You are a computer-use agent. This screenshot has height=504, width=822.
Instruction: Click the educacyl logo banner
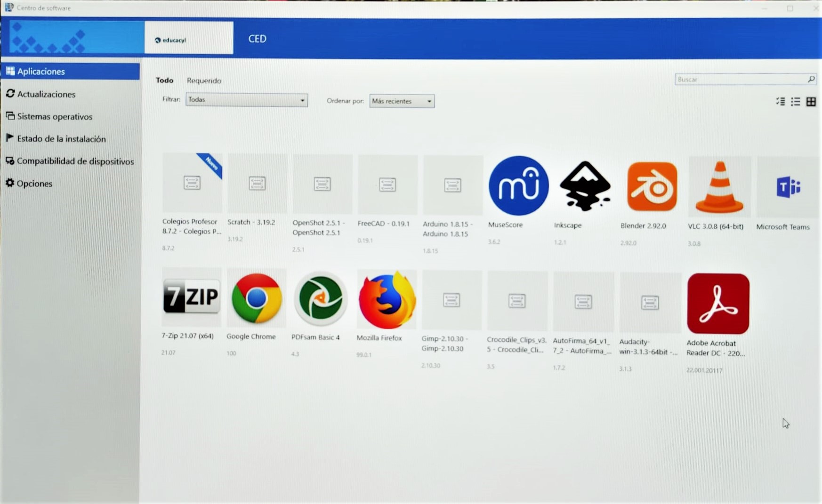click(189, 38)
